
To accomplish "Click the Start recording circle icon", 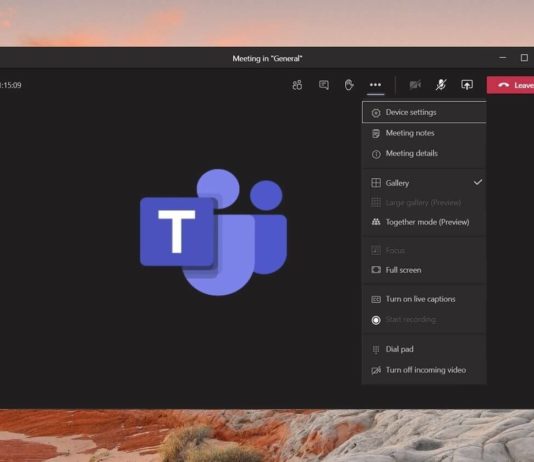I will tap(376, 320).
